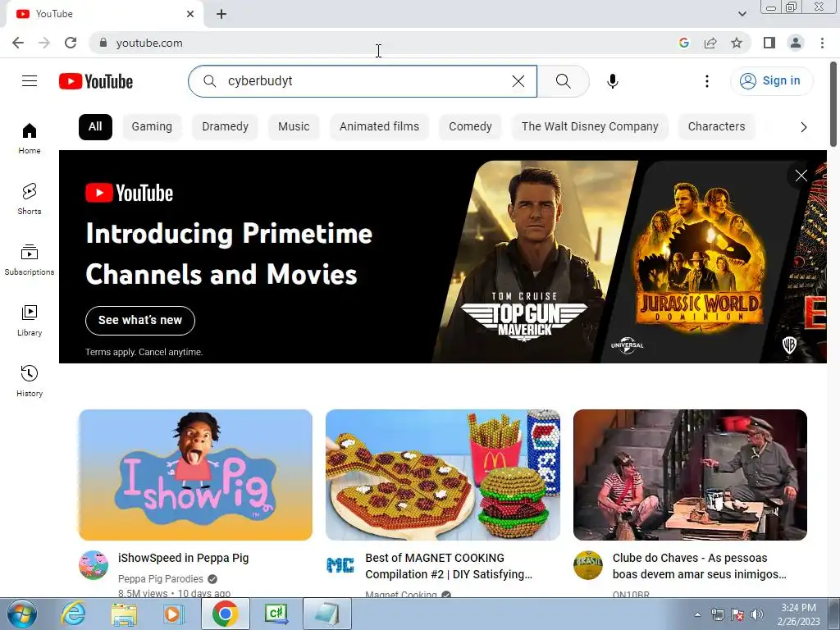Open the iShowSpeed Peppa Pig thumbnail
The image size is (840, 630).
[195, 475]
